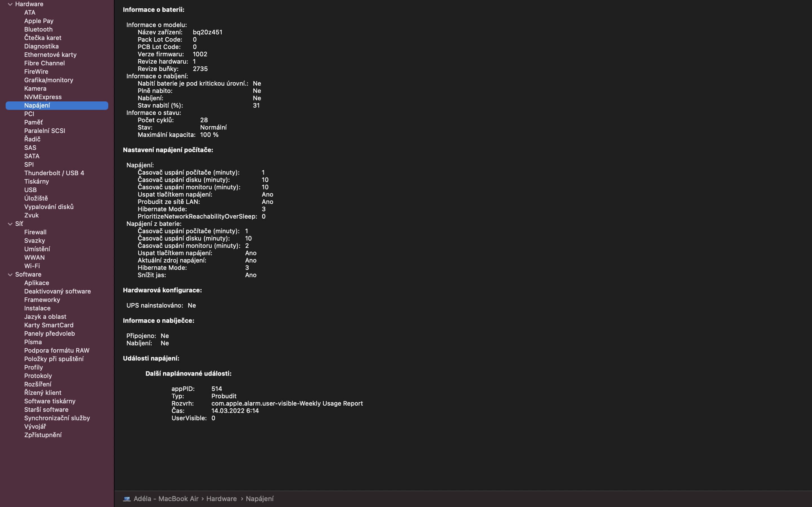Select Deaktivovaný software entry
The width and height of the screenshot is (812, 507).
click(x=58, y=292)
